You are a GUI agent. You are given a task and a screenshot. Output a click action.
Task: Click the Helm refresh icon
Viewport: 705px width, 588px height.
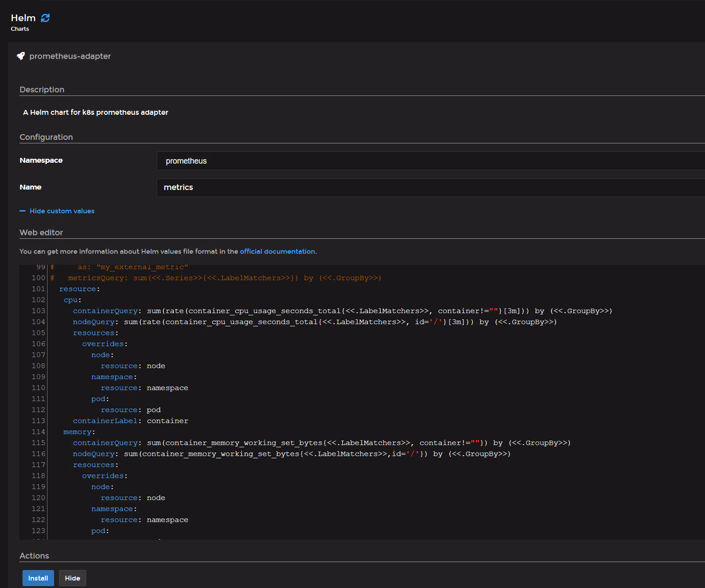(45, 18)
